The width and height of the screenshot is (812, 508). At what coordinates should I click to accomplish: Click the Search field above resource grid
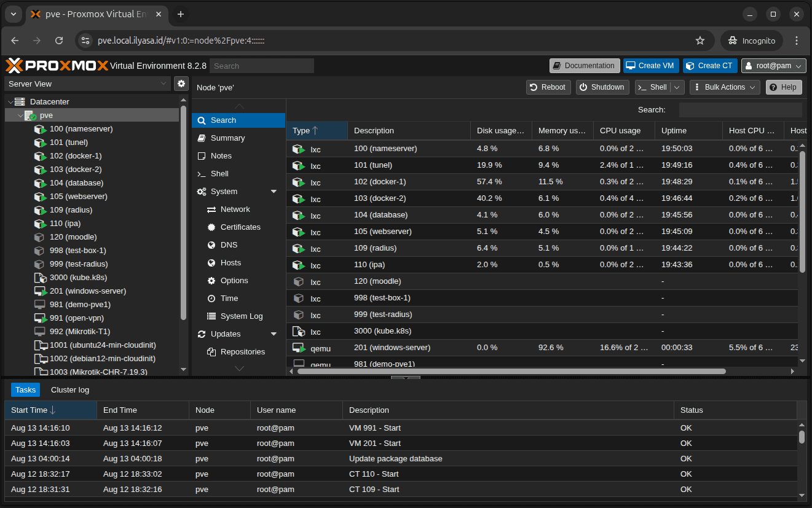tap(740, 110)
